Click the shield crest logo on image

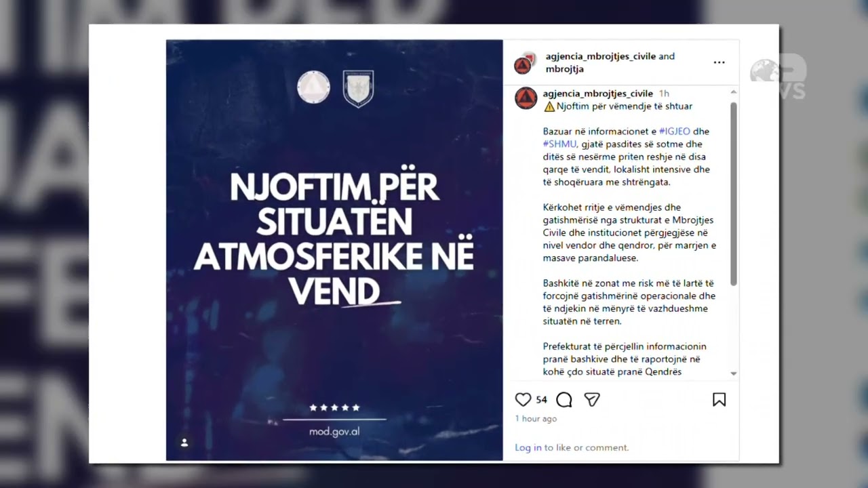tap(358, 89)
